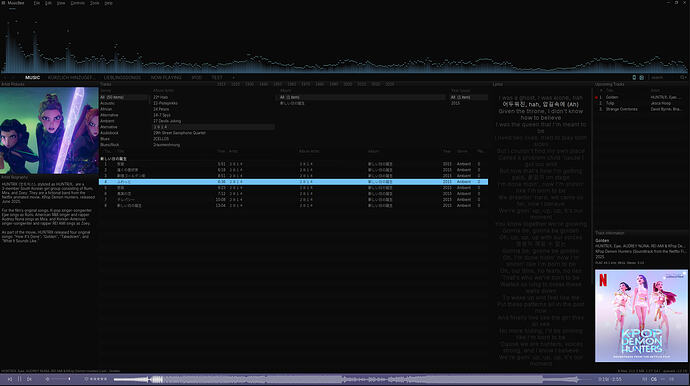
Task: Switch to the TEST tab
Action: point(217,77)
